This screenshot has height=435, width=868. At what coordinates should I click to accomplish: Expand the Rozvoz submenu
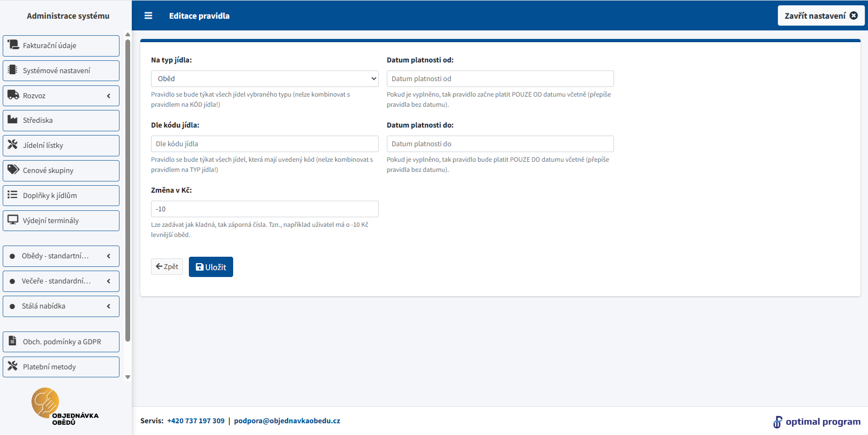point(61,96)
